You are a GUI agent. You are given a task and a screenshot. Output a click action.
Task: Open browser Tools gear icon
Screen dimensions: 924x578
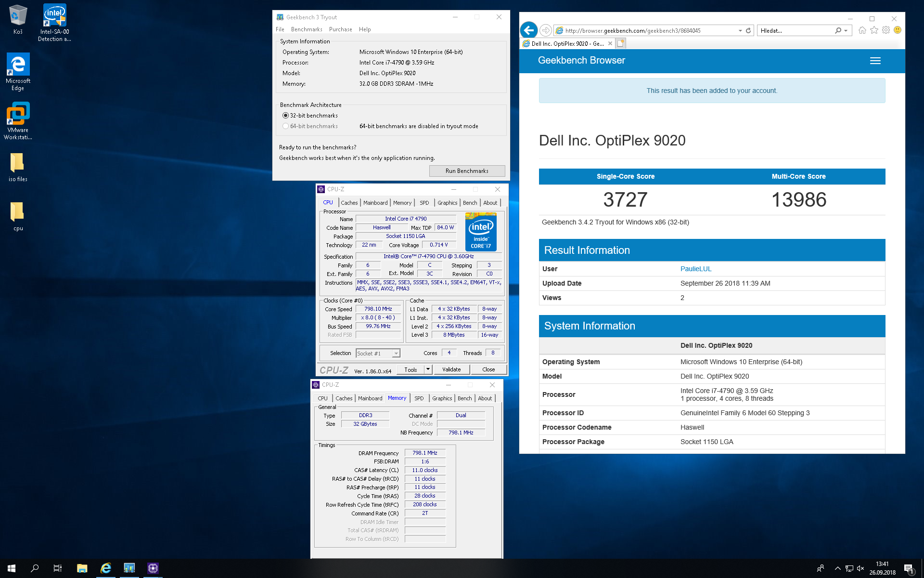click(x=886, y=30)
